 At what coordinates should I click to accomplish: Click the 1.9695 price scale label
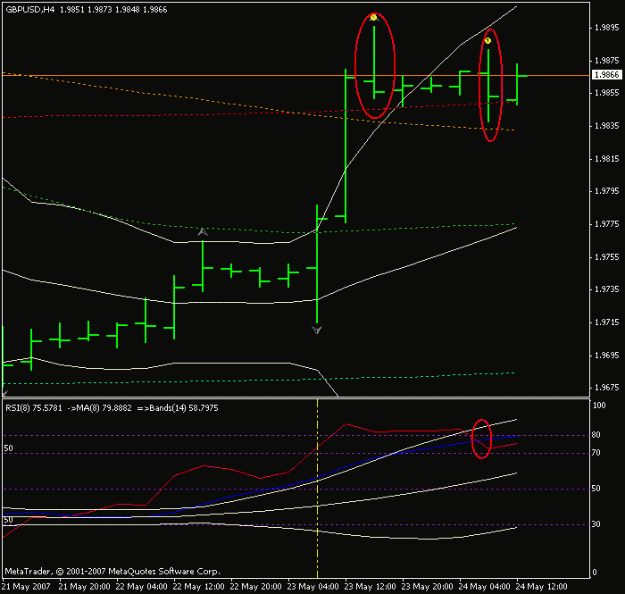pos(607,355)
